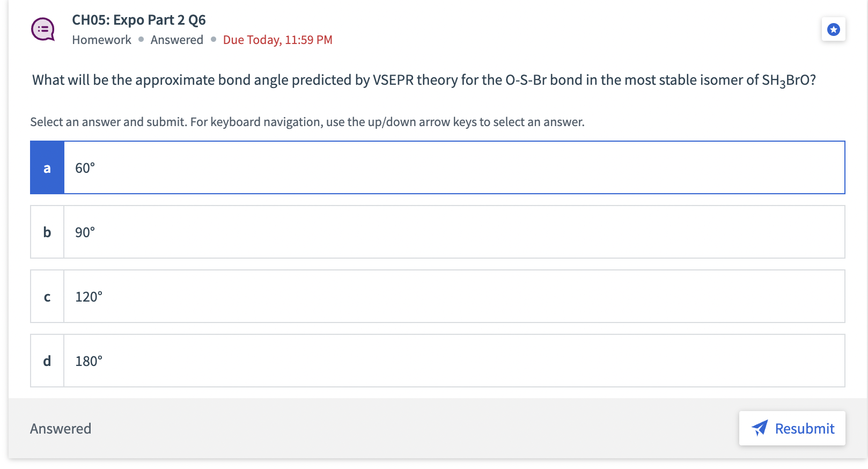Click the Homework label

[101, 39]
